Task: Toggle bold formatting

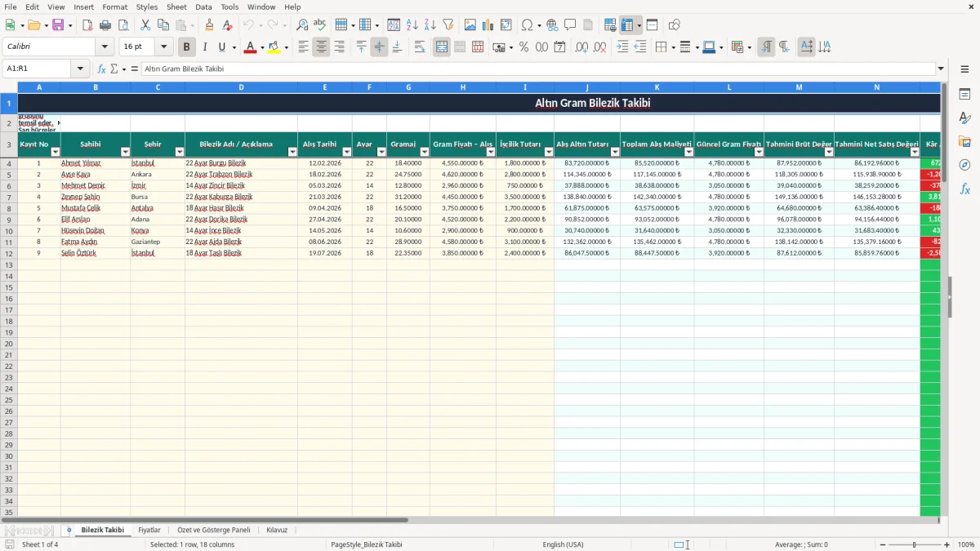Action: coord(187,47)
